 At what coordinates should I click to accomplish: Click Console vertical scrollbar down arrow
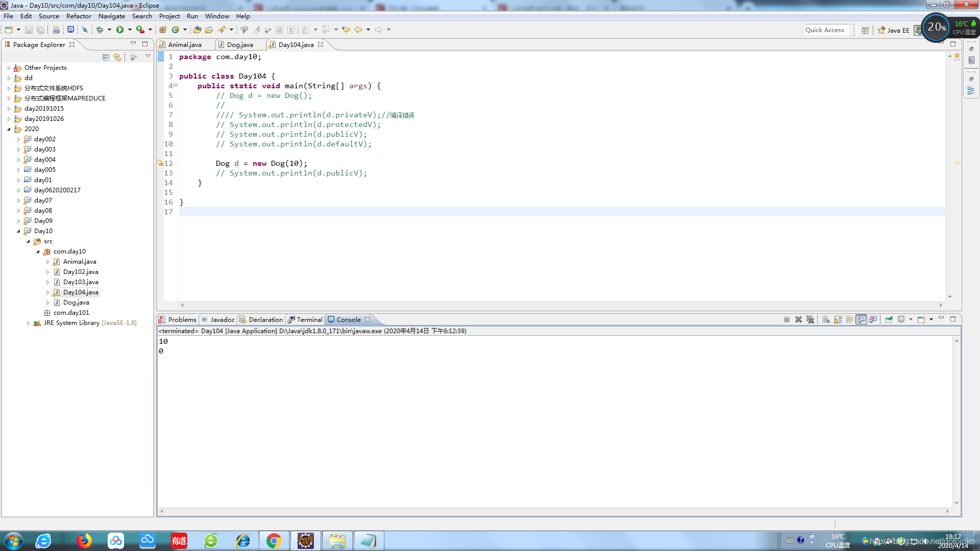point(956,503)
